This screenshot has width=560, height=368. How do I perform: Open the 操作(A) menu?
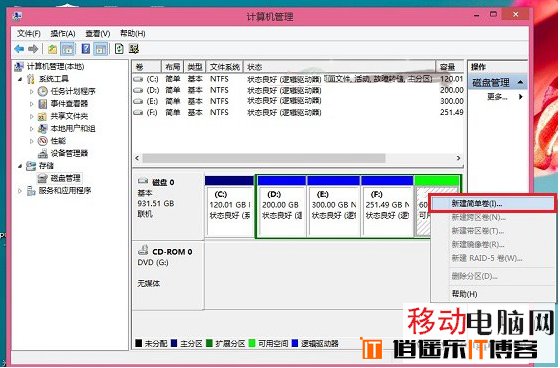point(62,34)
